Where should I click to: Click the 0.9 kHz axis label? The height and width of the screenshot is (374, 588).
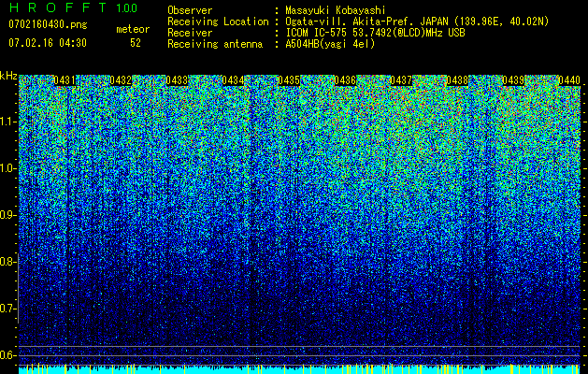(7, 215)
